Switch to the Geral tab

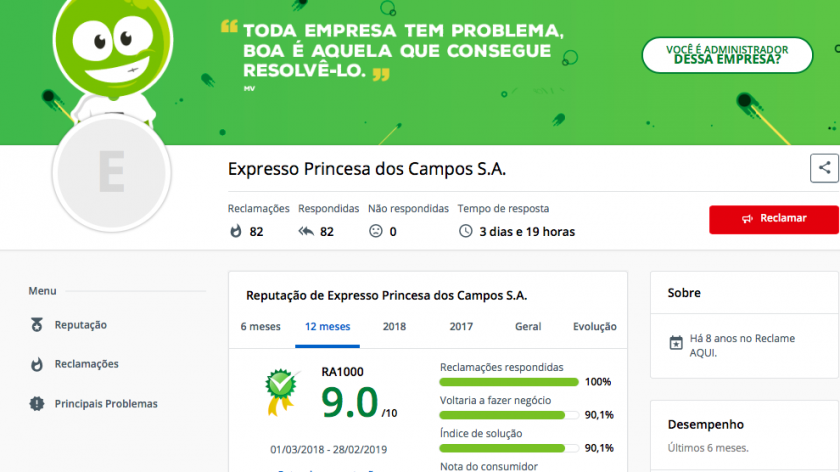528,326
